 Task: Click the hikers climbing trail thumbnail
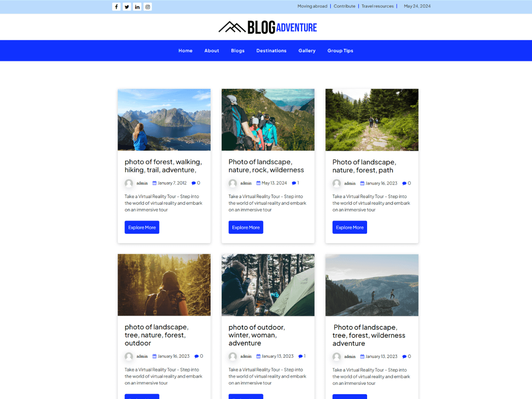(x=268, y=120)
